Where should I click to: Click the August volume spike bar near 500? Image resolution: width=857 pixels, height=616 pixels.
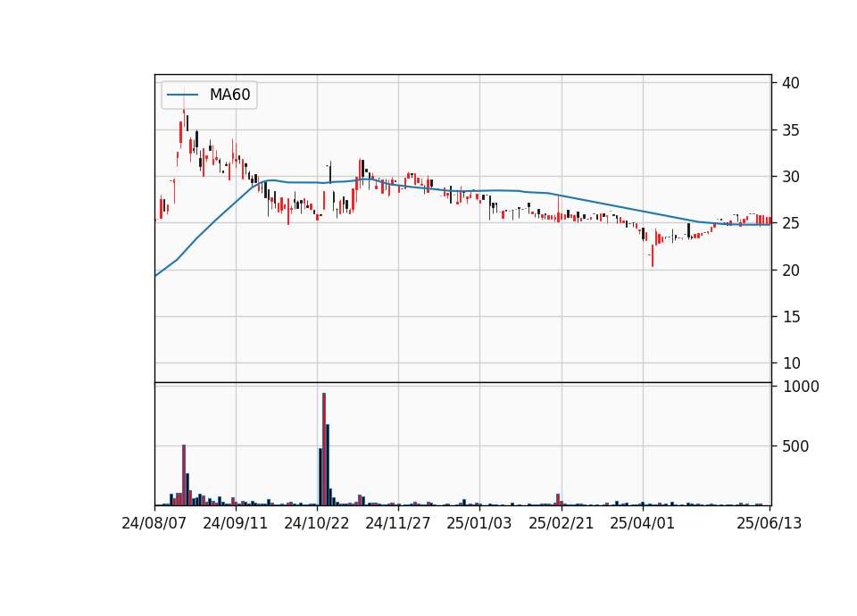coord(184,475)
